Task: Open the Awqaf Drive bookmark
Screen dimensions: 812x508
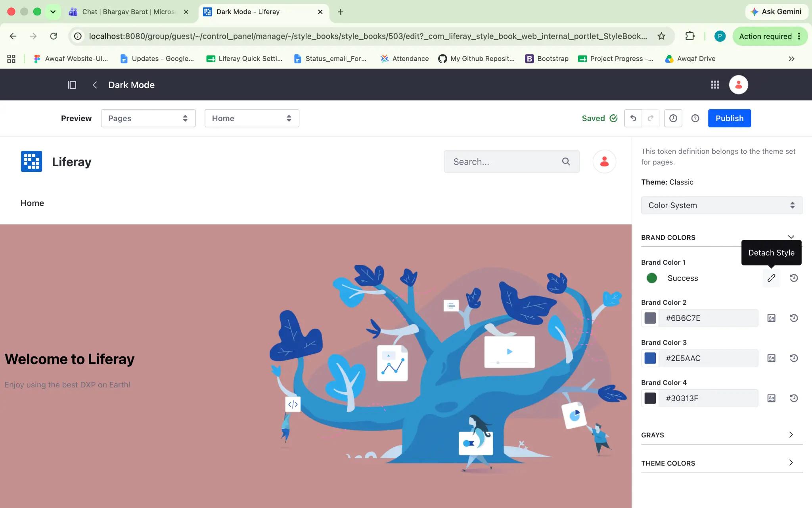Action: coord(690,59)
